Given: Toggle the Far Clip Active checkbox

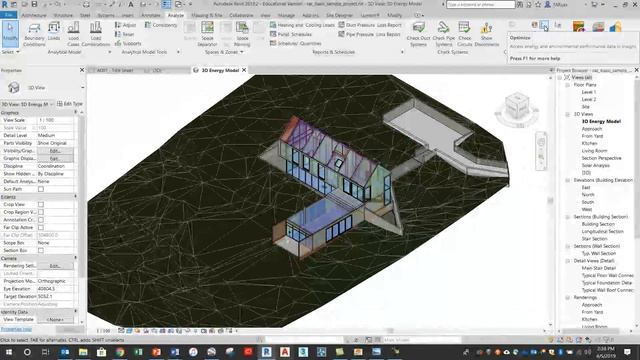Looking at the screenshot, I should click(x=41, y=227).
